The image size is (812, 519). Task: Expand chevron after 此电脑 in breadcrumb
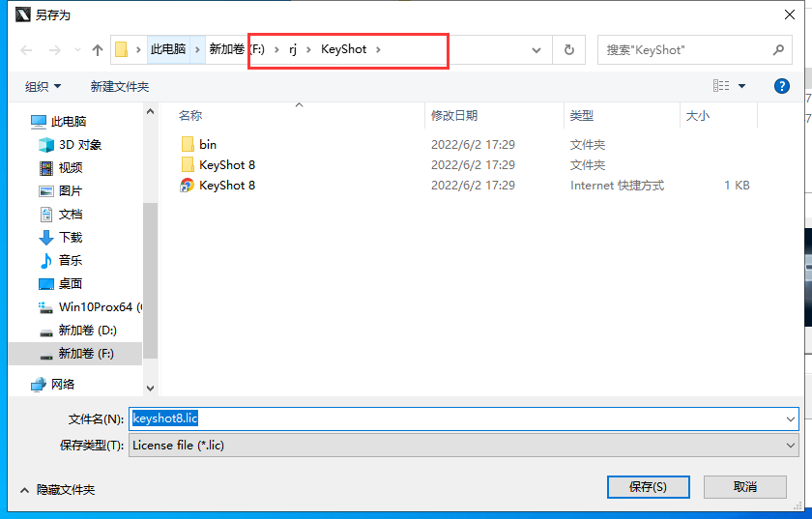click(197, 49)
